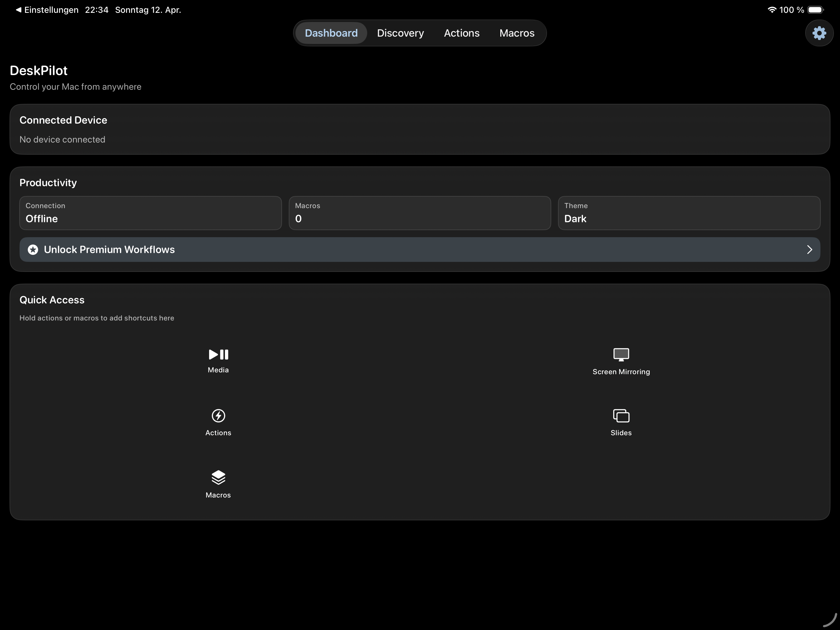Switch to the Discovery tab
840x630 pixels.
[400, 33]
